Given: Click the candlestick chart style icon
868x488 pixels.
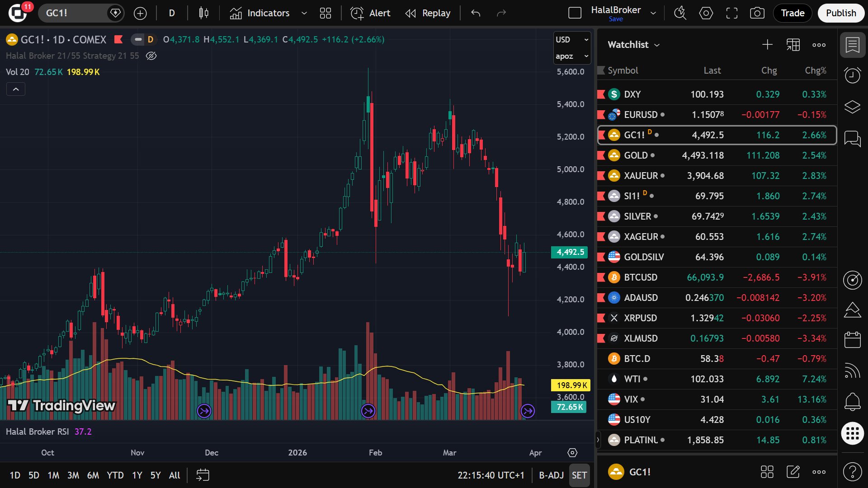Looking at the screenshot, I should (x=203, y=13).
